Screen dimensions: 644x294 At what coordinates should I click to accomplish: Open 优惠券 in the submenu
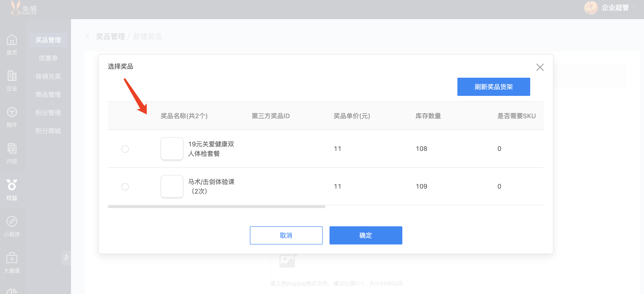click(48, 58)
